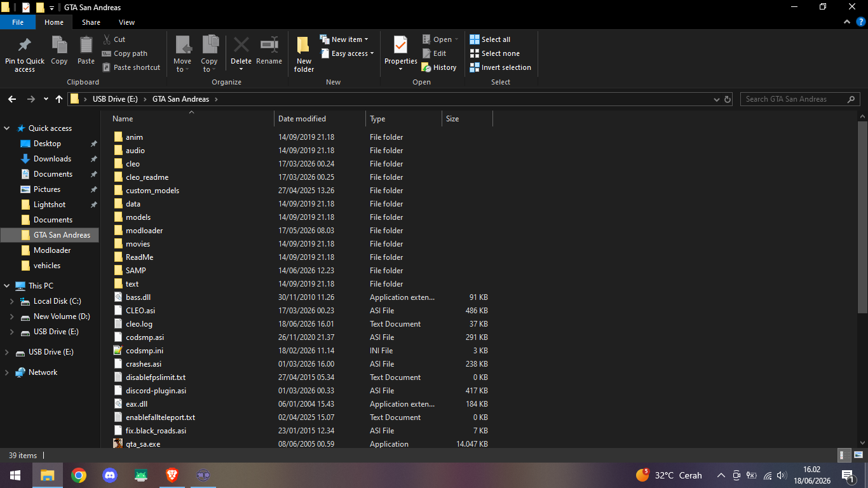
Task: Switch to the Share ribbon tab
Action: [x=91, y=22]
